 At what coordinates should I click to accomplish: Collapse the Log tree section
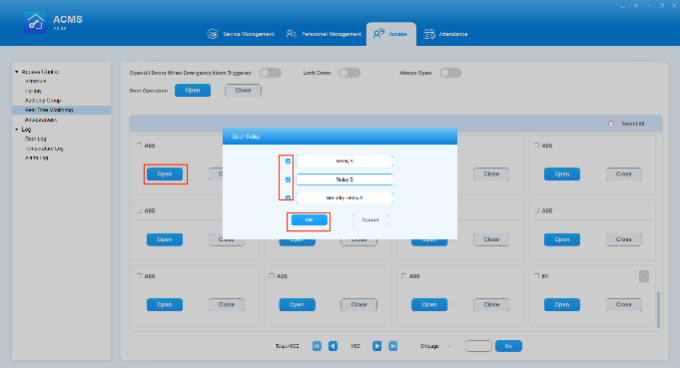pos(16,130)
